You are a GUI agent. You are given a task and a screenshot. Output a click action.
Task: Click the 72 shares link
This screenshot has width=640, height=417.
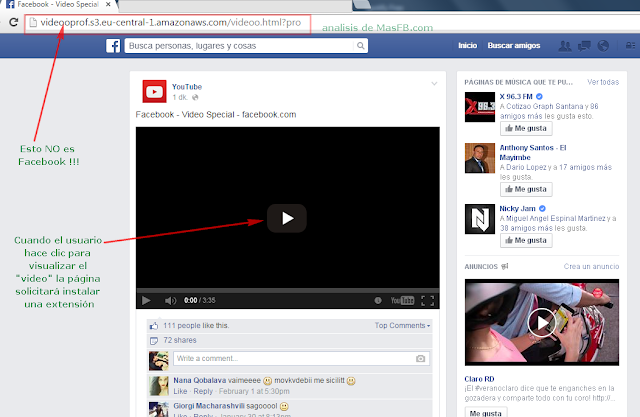pyautogui.click(x=180, y=340)
